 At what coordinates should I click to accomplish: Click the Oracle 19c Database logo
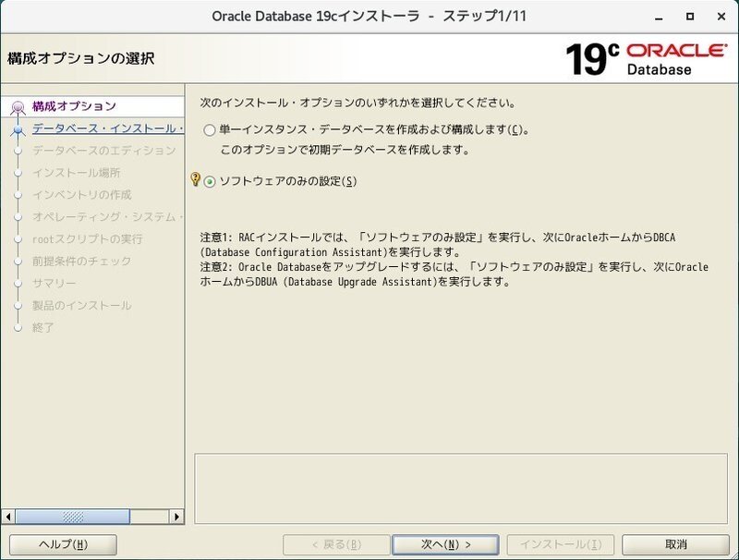click(x=646, y=59)
